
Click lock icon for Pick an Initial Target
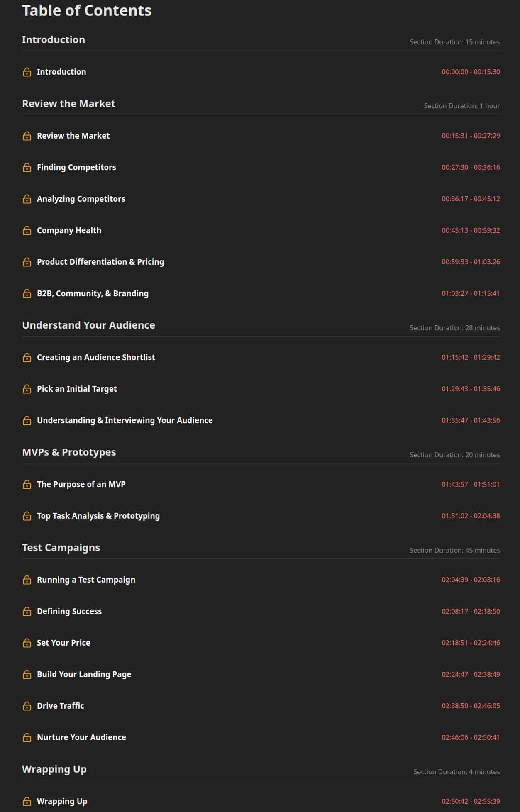(x=27, y=389)
